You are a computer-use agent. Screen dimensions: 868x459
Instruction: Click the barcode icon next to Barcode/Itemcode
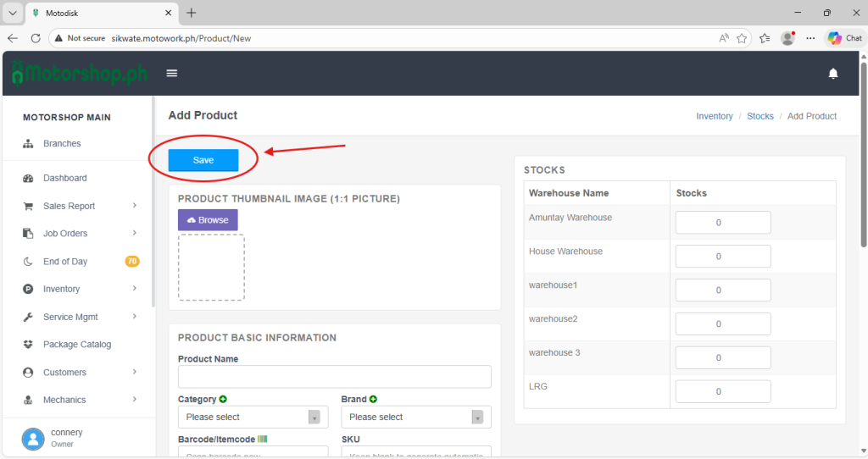click(262, 440)
